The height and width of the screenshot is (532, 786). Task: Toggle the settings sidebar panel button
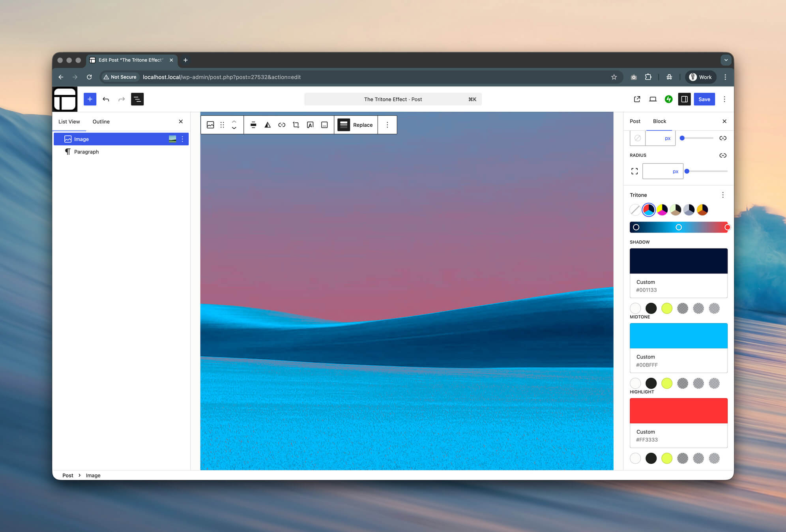pyautogui.click(x=684, y=99)
